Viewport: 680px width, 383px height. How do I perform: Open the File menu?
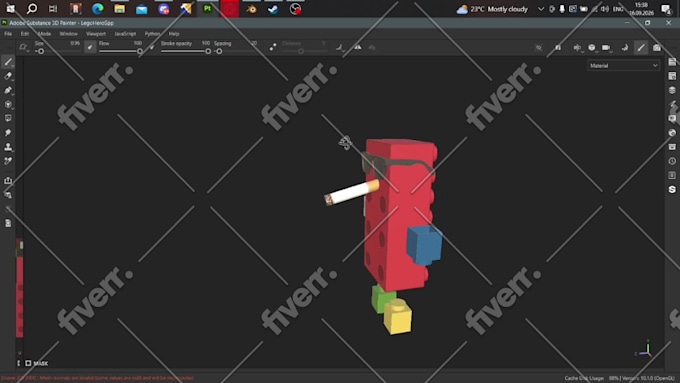(8, 34)
